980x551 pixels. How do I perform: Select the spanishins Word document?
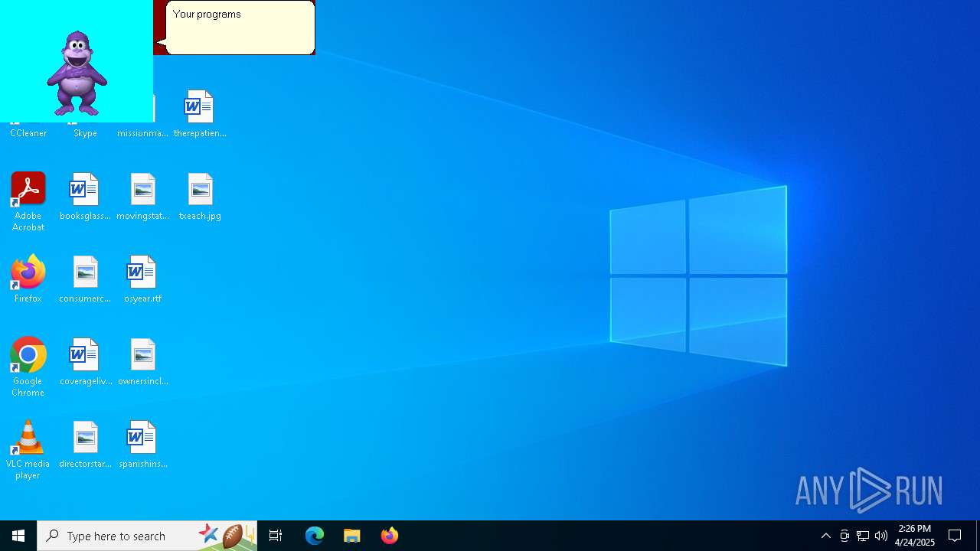coord(142,445)
